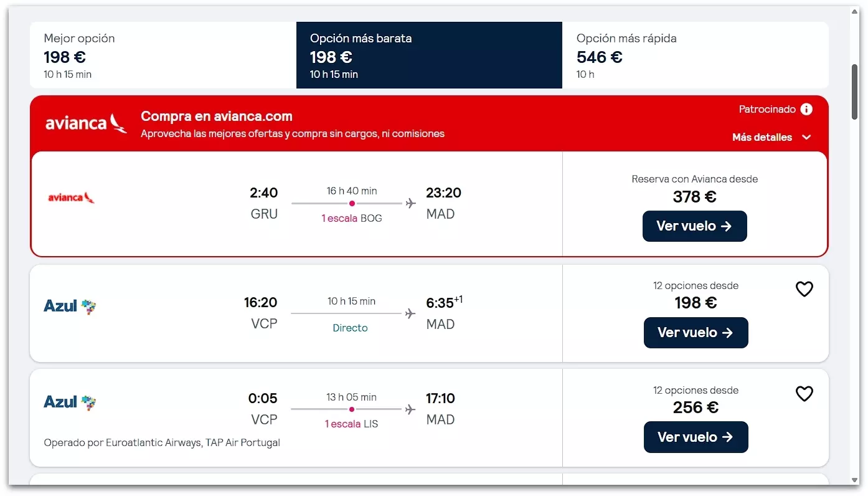Click the Avianca logo in red banner
Viewport: 868px width, 496px height.
coord(86,123)
